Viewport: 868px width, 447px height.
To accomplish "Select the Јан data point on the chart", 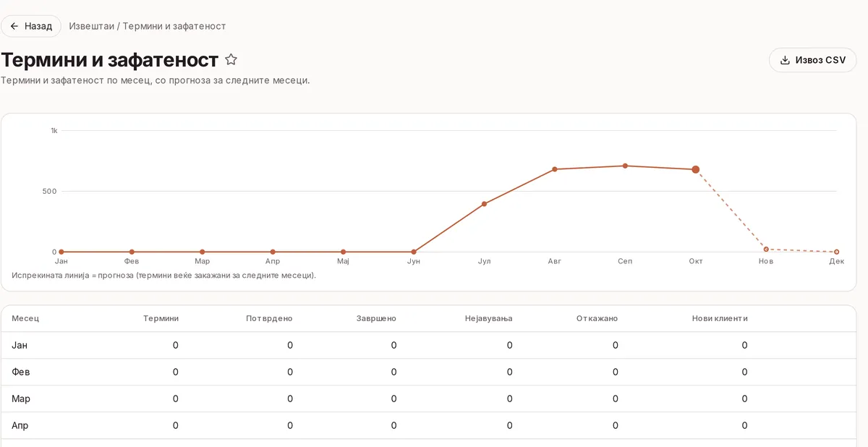I will click(61, 252).
